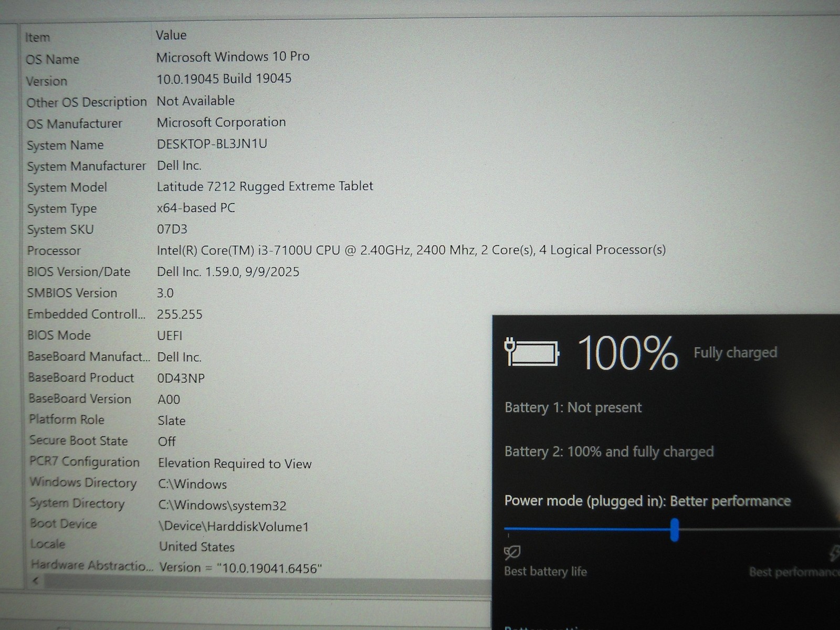Screen dimensions: 840x630
Task: Click the Item column header
Action: pos(37,37)
